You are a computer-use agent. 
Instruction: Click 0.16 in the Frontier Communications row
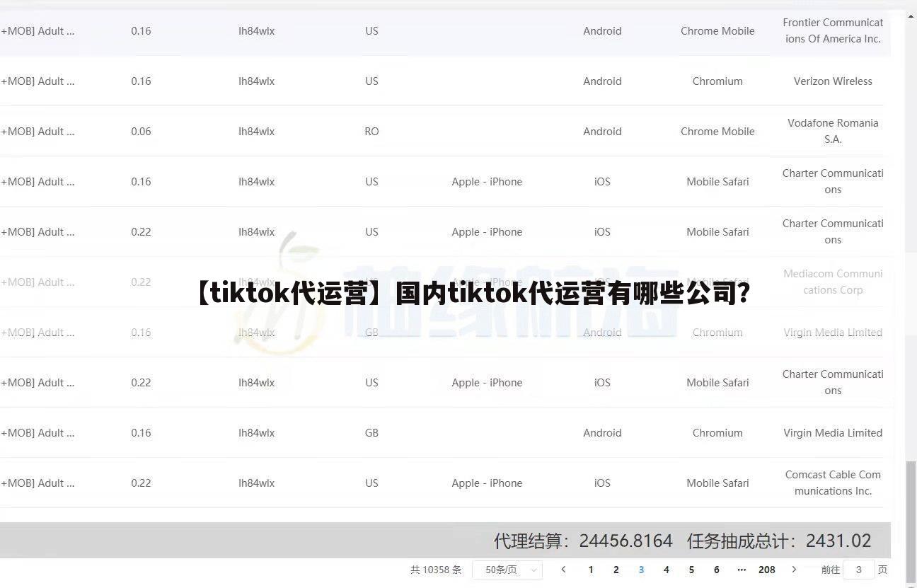coord(141,30)
